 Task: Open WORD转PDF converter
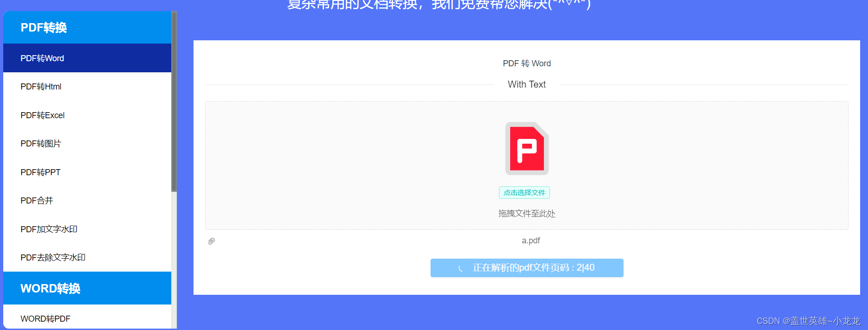point(87,318)
